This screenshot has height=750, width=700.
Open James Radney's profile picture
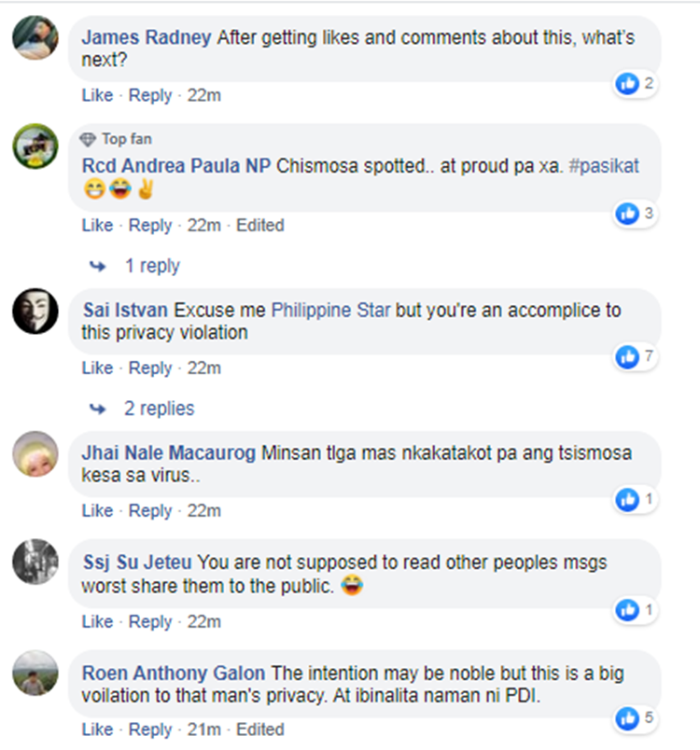[35, 38]
